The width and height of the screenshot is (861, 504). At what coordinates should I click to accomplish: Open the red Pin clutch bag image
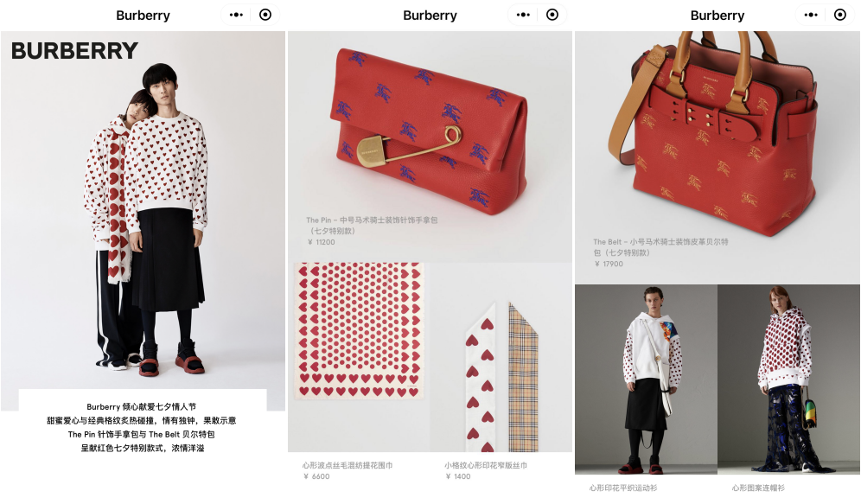coord(428,131)
